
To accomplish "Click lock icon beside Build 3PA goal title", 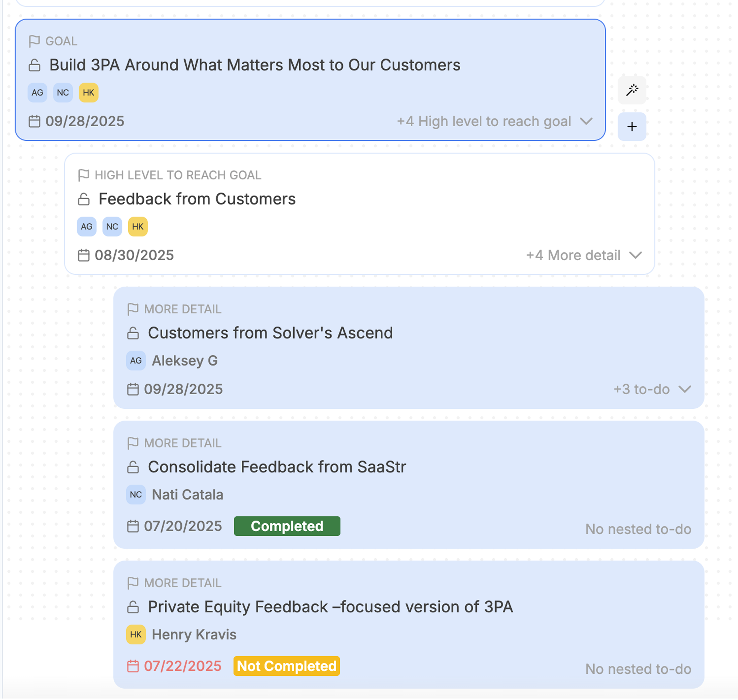I will click(x=35, y=65).
